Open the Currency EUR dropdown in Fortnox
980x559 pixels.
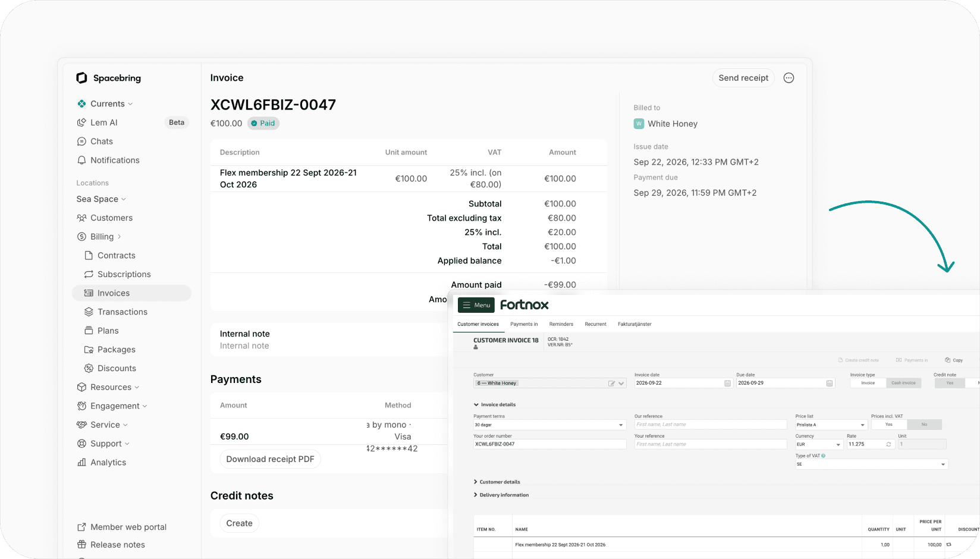(819, 444)
